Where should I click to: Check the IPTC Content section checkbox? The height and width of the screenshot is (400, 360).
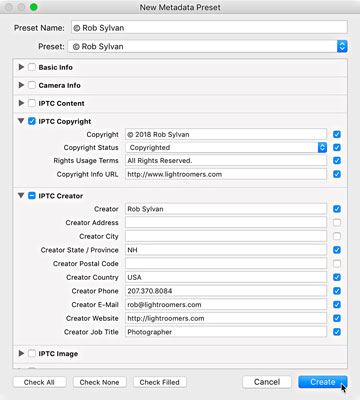32,103
